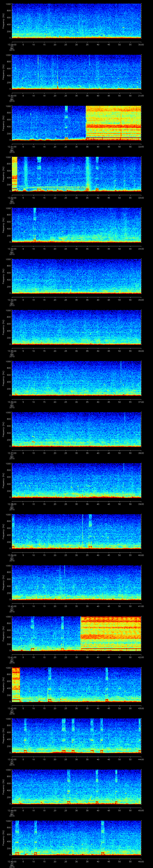The width and height of the screenshot is (153, 868).
Task: Select the spectrogram panel starting at 12:33:00
Action: click(76, 225)
